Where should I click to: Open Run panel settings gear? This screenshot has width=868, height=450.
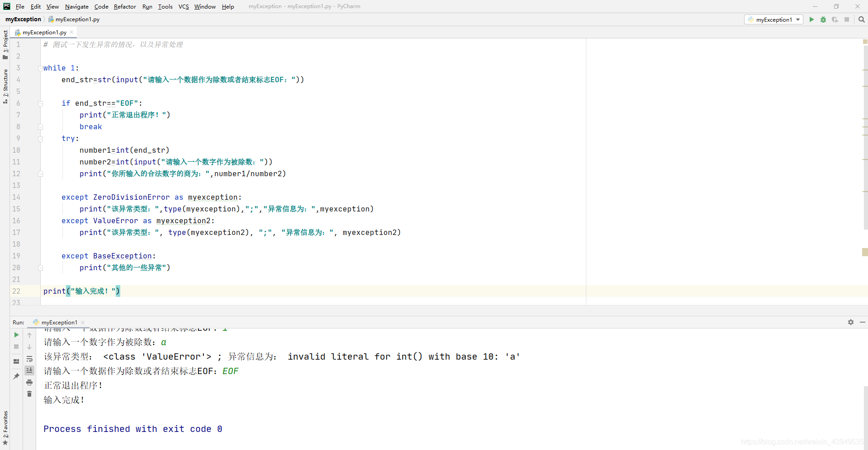851,322
